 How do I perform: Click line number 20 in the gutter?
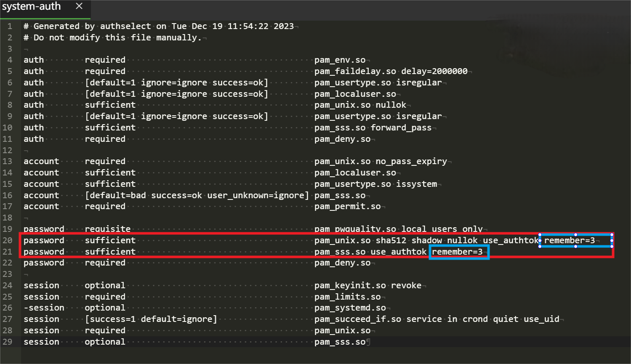pyautogui.click(x=8, y=240)
